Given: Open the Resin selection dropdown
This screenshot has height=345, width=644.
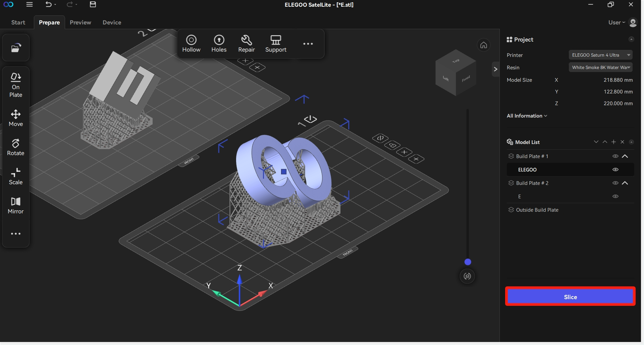Looking at the screenshot, I should point(600,68).
